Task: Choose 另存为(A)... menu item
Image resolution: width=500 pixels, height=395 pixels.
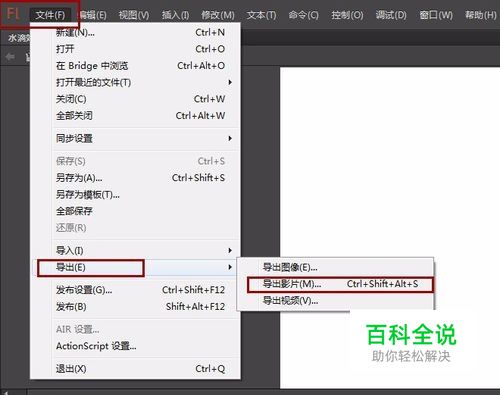Action: [135, 178]
